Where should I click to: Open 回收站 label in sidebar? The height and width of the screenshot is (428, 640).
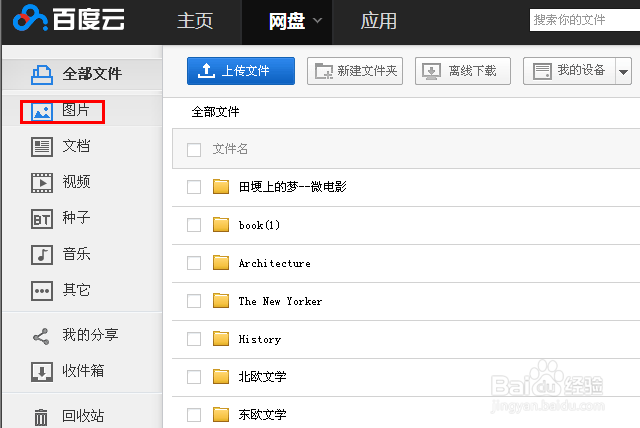[x=83, y=416]
